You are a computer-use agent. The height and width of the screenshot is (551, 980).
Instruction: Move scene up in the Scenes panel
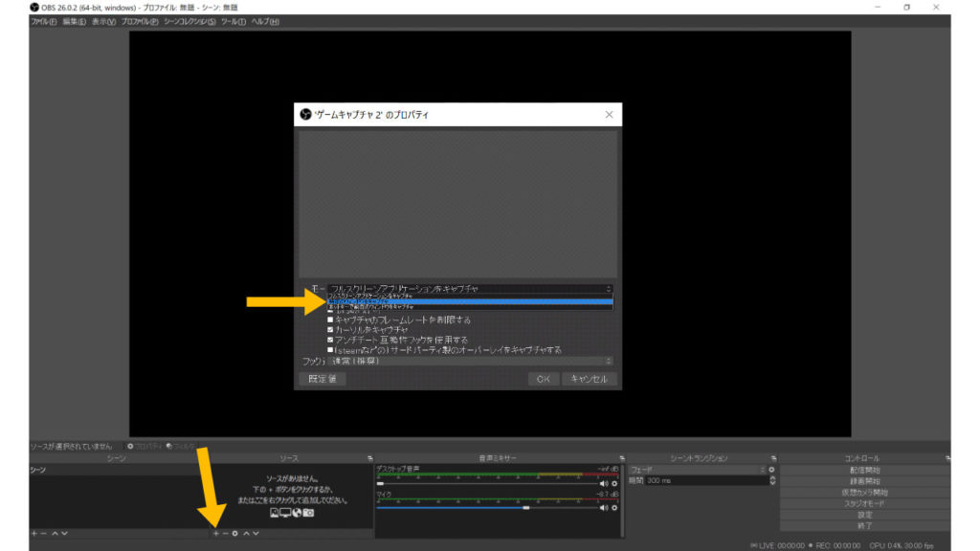coord(55,534)
